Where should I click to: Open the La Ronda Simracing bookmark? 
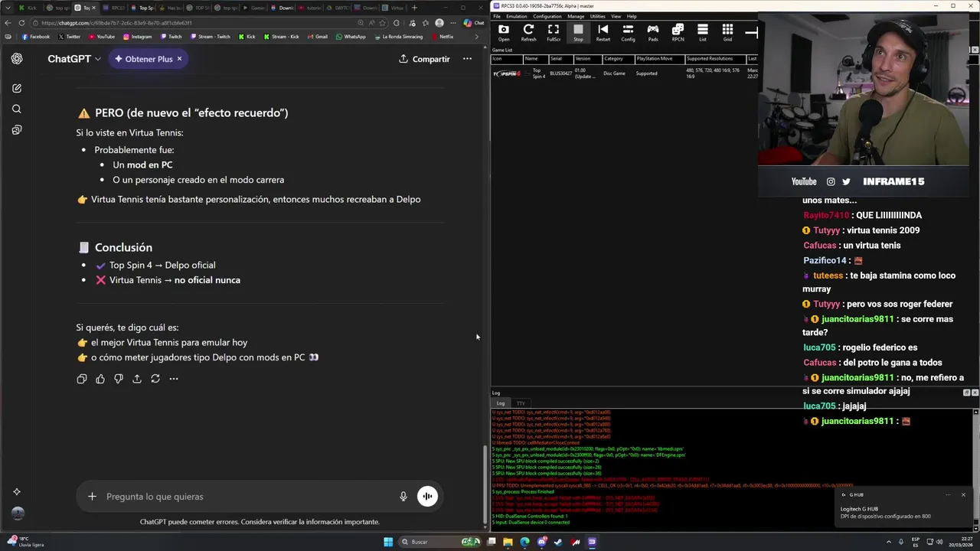click(398, 37)
